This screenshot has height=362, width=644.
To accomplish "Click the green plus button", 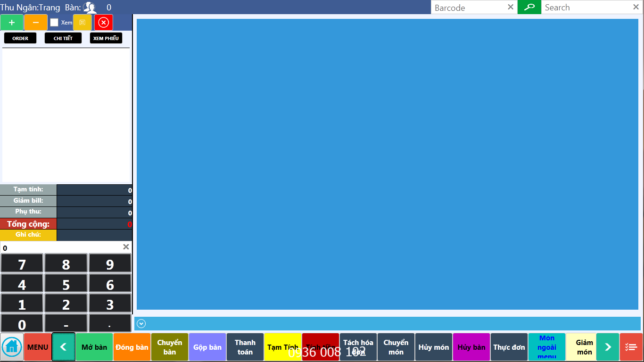I will click(x=12, y=23).
